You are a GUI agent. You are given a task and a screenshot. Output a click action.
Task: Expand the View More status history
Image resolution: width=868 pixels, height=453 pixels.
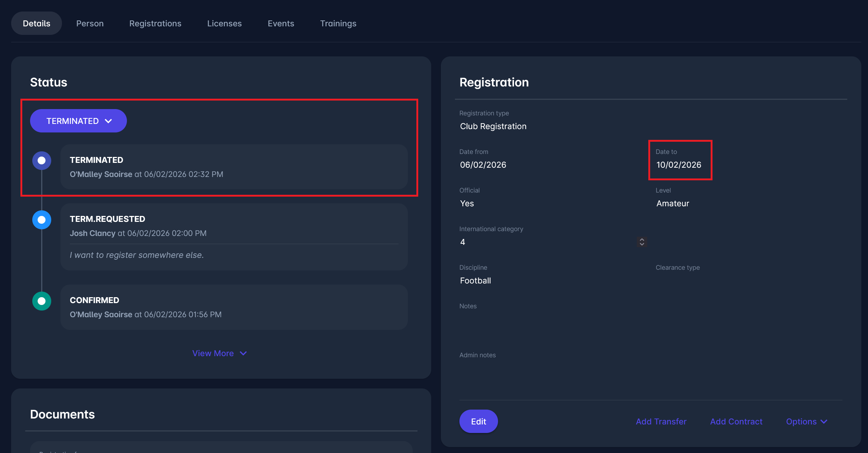(x=219, y=353)
